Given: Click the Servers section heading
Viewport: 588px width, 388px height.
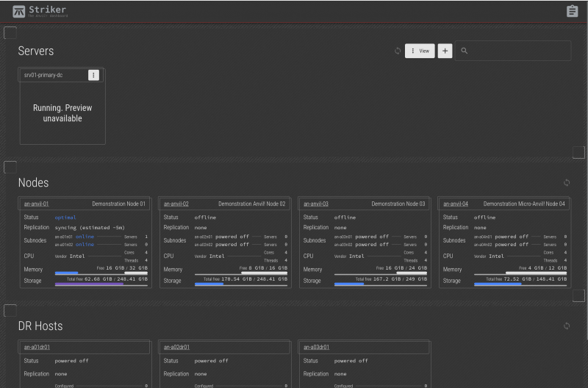Looking at the screenshot, I should 36,51.
